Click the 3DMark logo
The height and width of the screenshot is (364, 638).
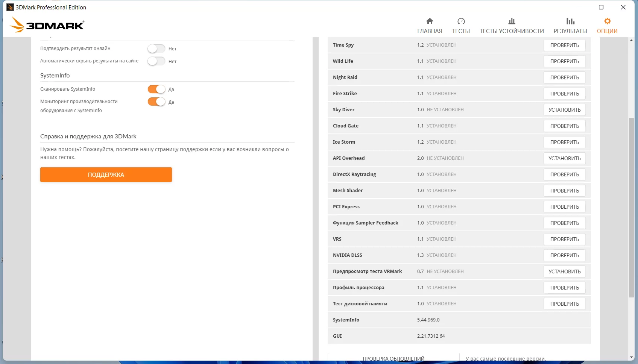(x=47, y=25)
